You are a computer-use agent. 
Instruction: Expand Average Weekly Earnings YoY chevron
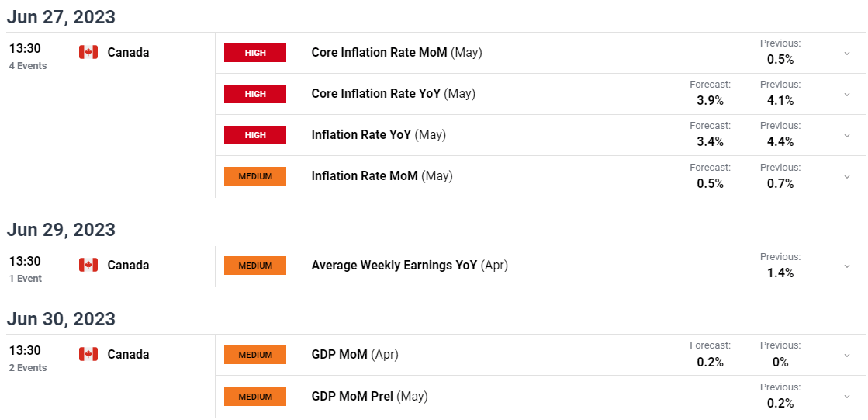[847, 266]
